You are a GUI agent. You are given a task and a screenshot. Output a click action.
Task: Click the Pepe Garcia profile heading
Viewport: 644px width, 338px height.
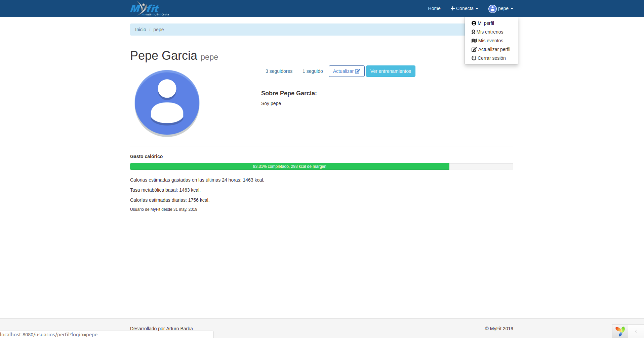pos(174,56)
